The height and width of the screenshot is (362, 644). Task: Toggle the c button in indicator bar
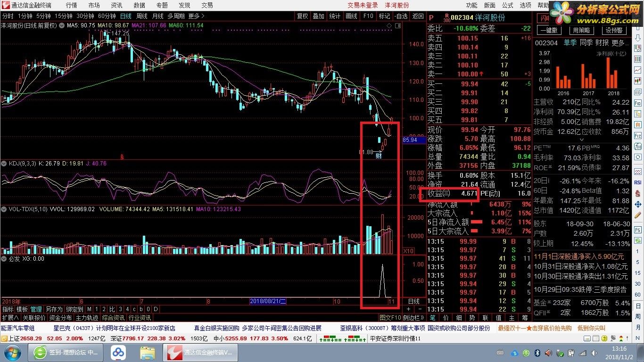point(134,309)
